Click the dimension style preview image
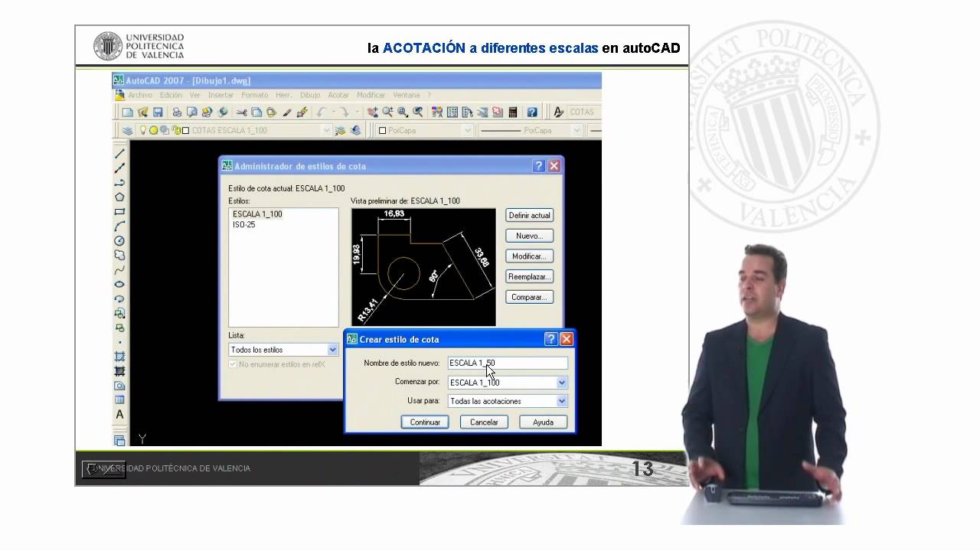The width and height of the screenshot is (980, 551). pos(423,267)
